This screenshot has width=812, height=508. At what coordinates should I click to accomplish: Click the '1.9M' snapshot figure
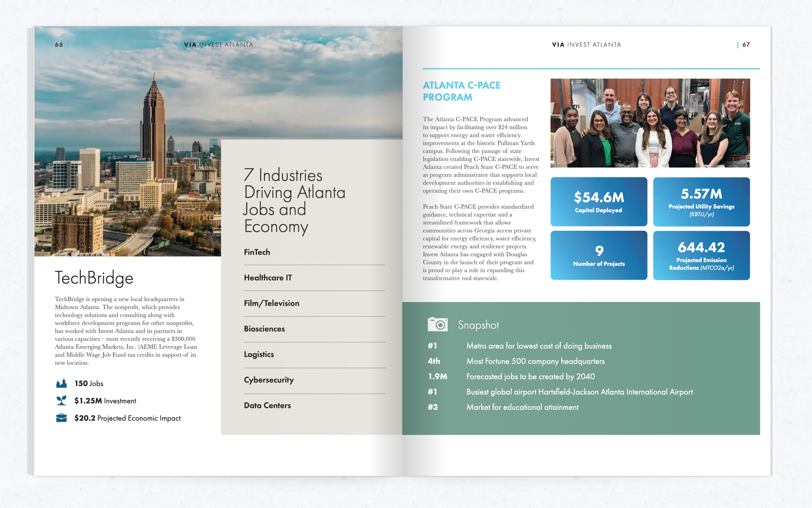[x=438, y=377]
